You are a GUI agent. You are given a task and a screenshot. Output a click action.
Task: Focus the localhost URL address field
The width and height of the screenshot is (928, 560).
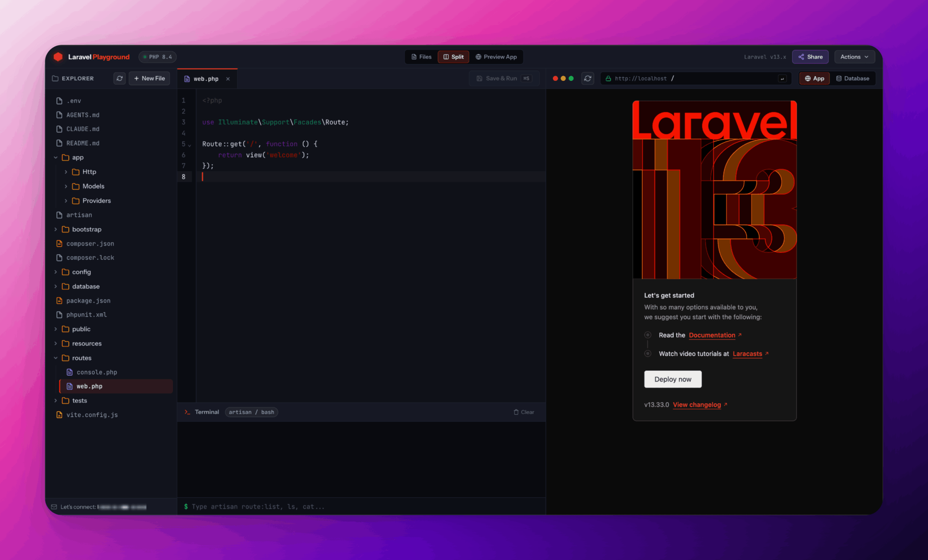pos(696,78)
